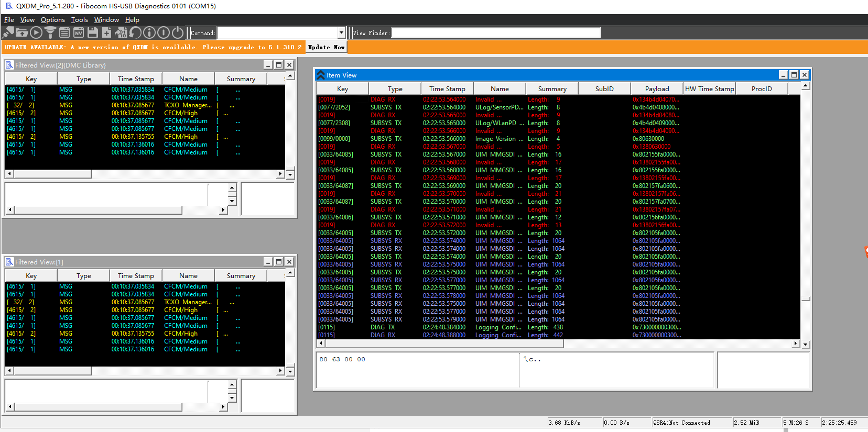The width and height of the screenshot is (868, 432).
Task: Select TCXO Manager row in Filtered View:[2]
Action: pyautogui.click(x=145, y=105)
